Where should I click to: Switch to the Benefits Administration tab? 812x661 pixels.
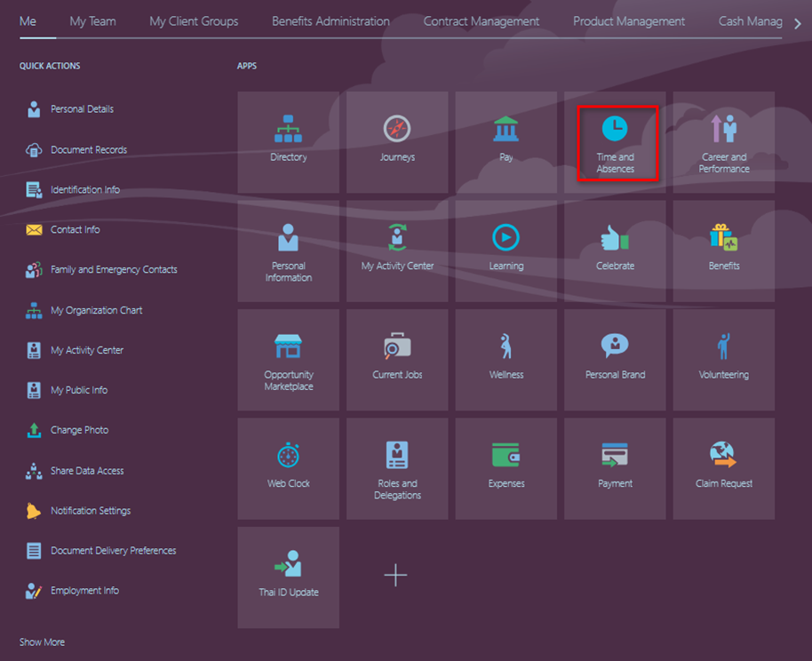[330, 21]
